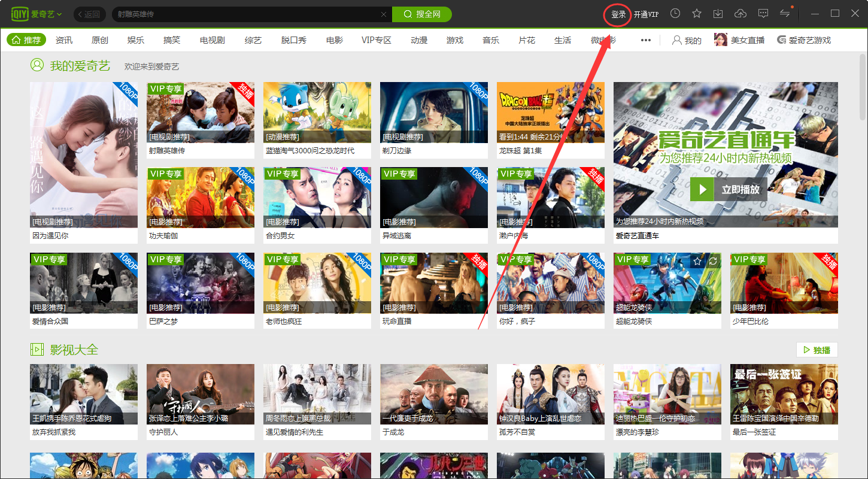Screen dimensions: 868x479
Task: Click the 搜全网 search button
Action: coord(422,14)
